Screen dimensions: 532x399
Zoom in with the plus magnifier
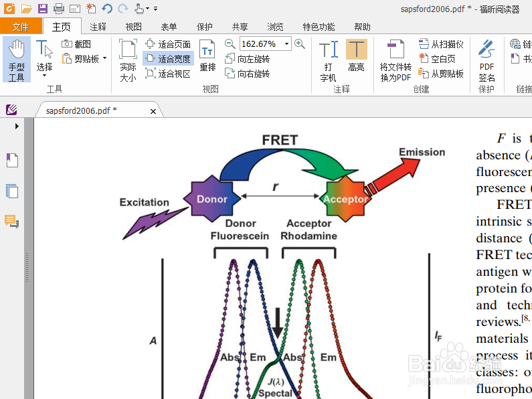[300, 44]
